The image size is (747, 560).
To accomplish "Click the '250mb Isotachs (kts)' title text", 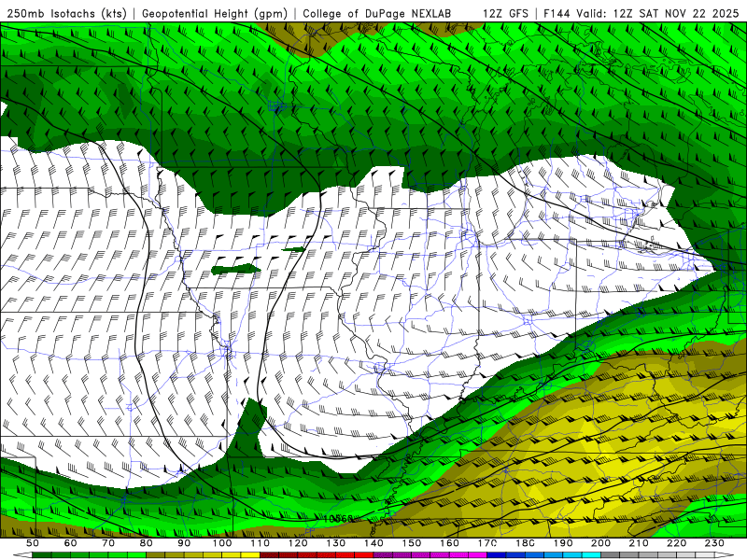I will 66,13.
